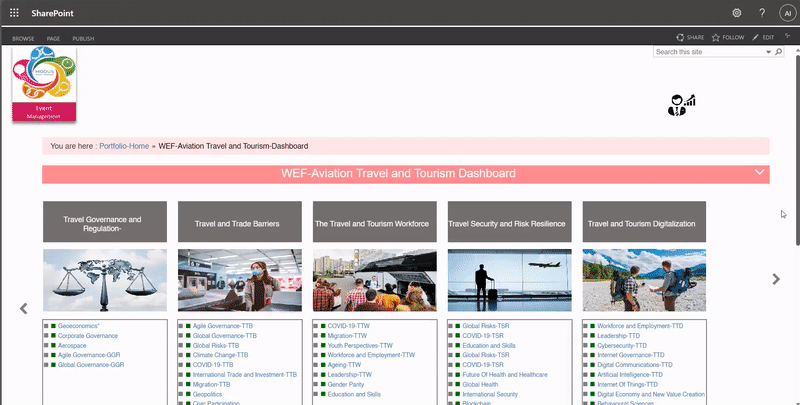Open the mountain hikers thumbnail
This screenshot has width=800, height=405.
pos(644,280)
